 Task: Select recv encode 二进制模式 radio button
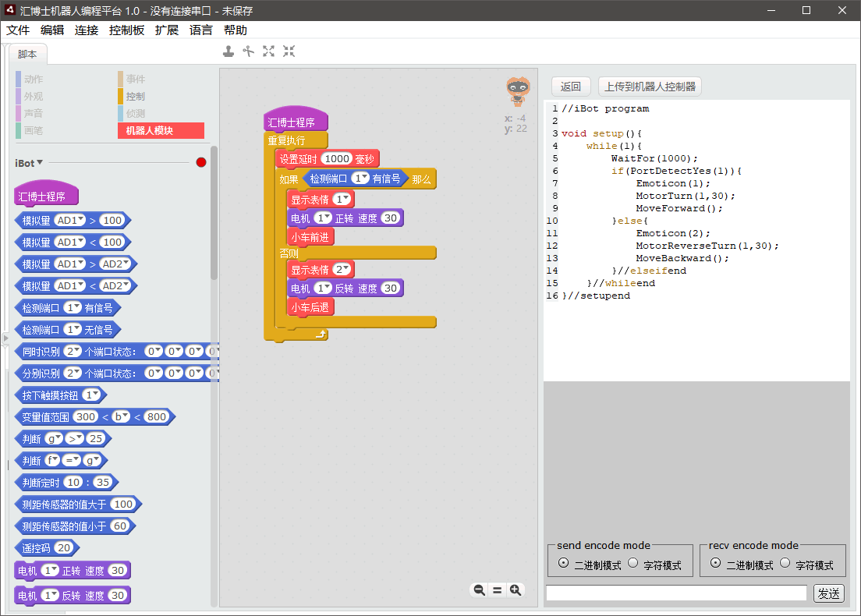(x=715, y=563)
